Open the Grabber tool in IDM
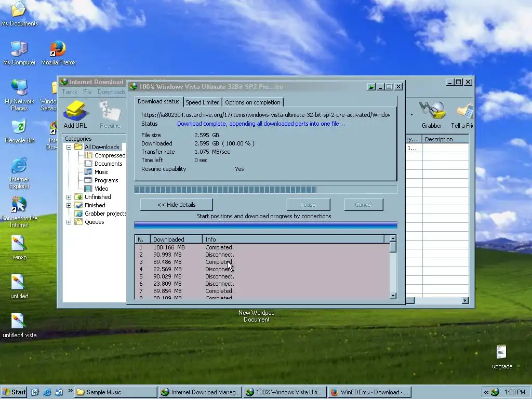This screenshot has height=399, width=532. (x=432, y=114)
